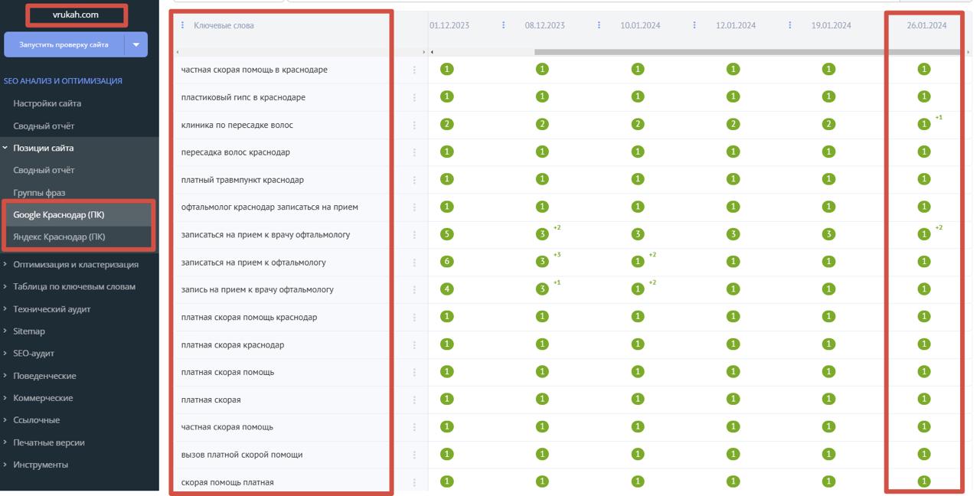The width and height of the screenshot is (980, 496).
Task: Select Google Краснодар (ПК) in sidebar
Action: [59, 214]
